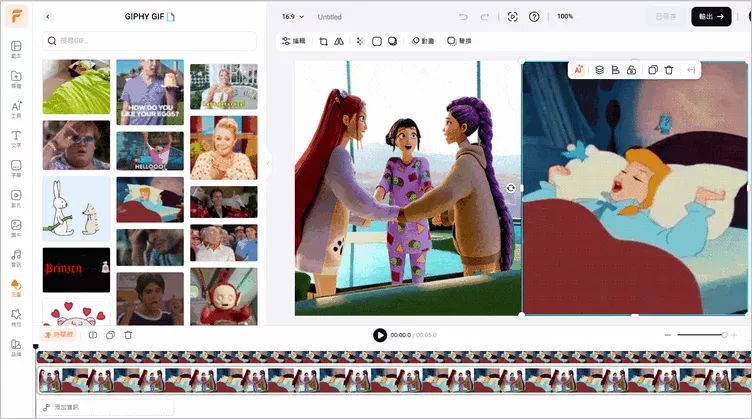
Task: Open the help question mark icon
Action: (534, 17)
